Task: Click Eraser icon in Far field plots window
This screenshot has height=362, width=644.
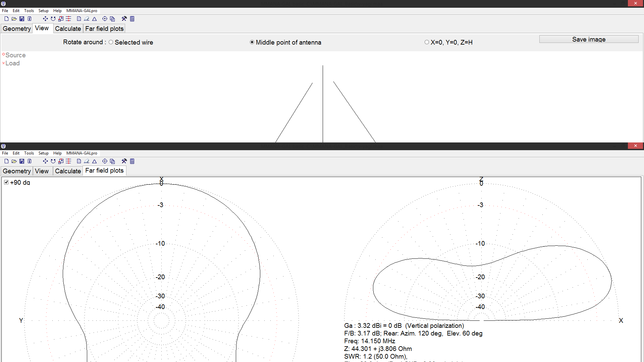Action: click(87, 161)
